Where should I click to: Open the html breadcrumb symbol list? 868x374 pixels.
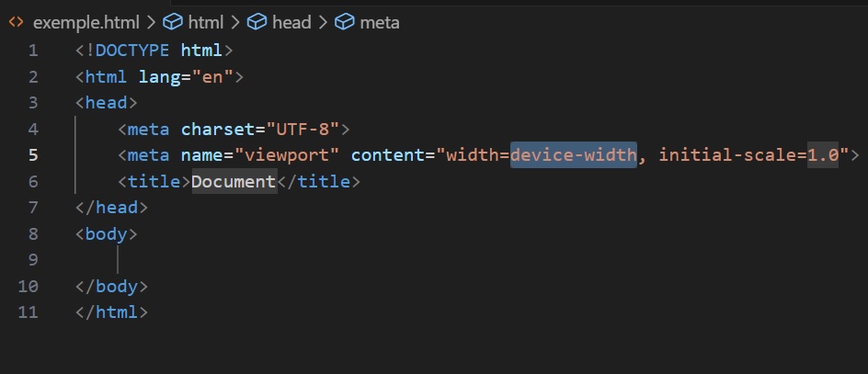(205, 22)
